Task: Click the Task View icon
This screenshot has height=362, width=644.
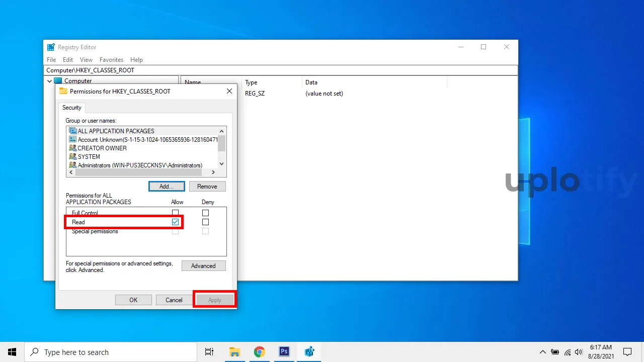Action: 209,351
